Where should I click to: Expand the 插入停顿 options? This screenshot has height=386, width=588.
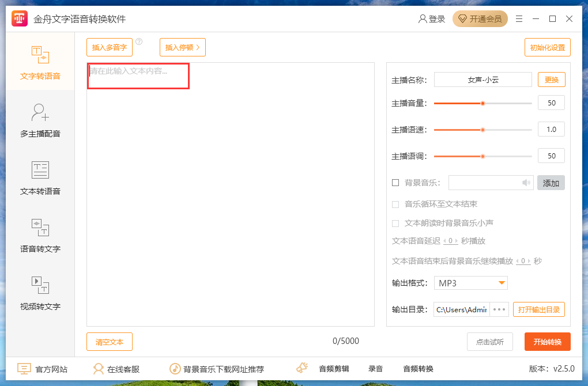[183, 47]
